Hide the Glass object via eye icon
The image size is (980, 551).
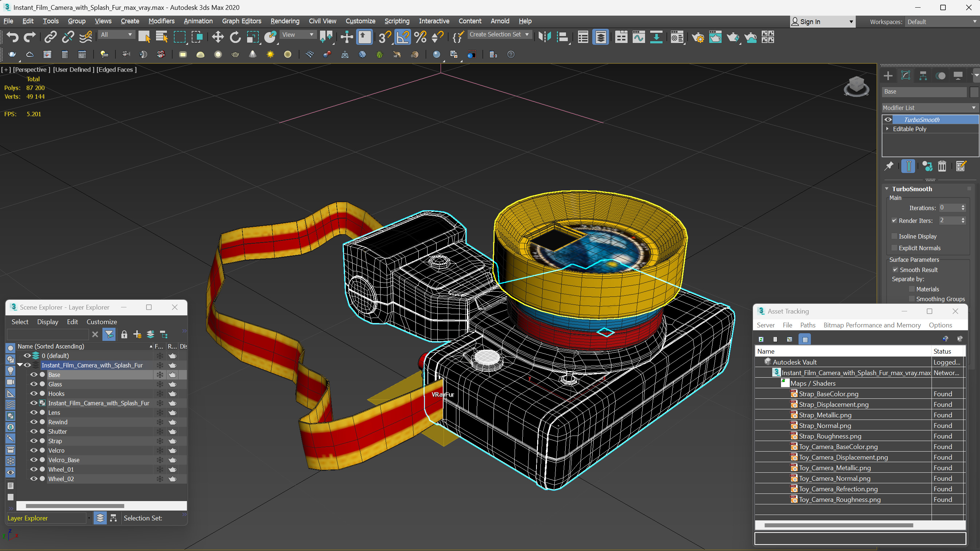click(34, 384)
